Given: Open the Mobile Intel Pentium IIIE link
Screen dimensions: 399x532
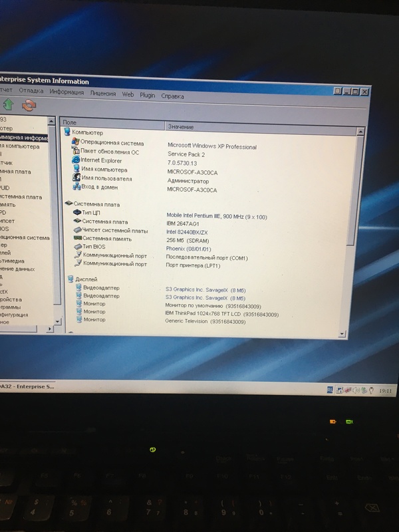Looking at the screenshot, I should (x=217, y=216).
